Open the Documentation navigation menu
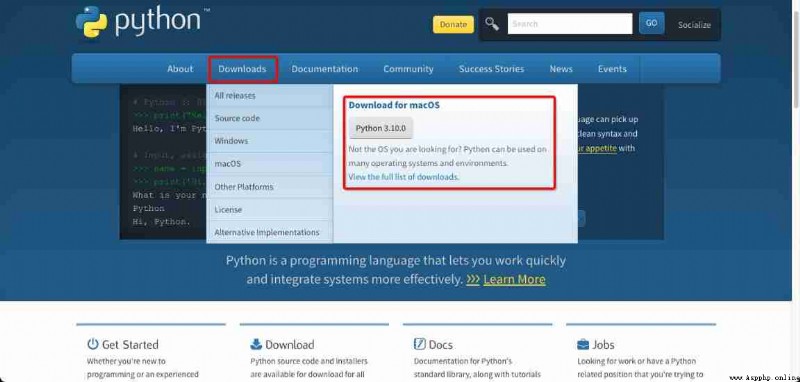Image resolution: width=800 pixels, height=382 pixels. click(324, 69)
